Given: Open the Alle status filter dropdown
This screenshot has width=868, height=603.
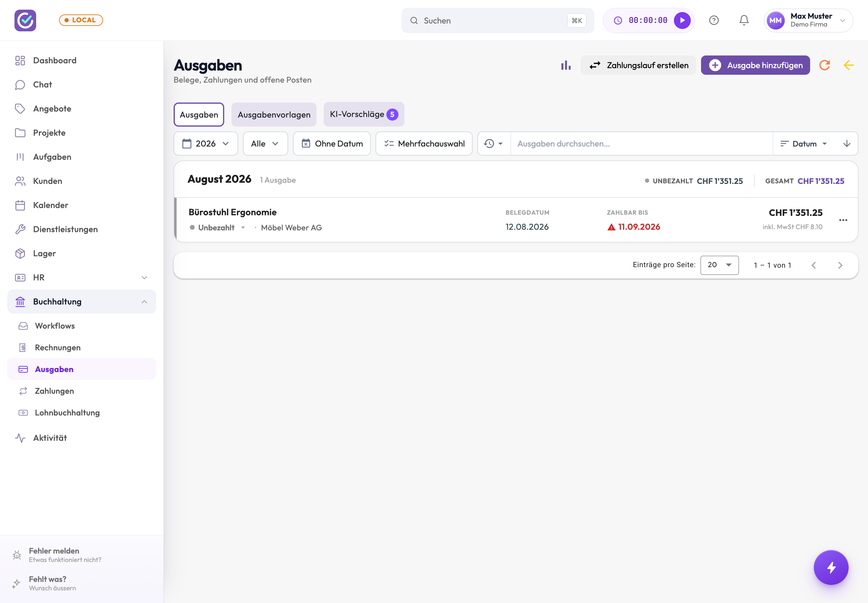Looking at the screenshot, I should coord(265,144).
